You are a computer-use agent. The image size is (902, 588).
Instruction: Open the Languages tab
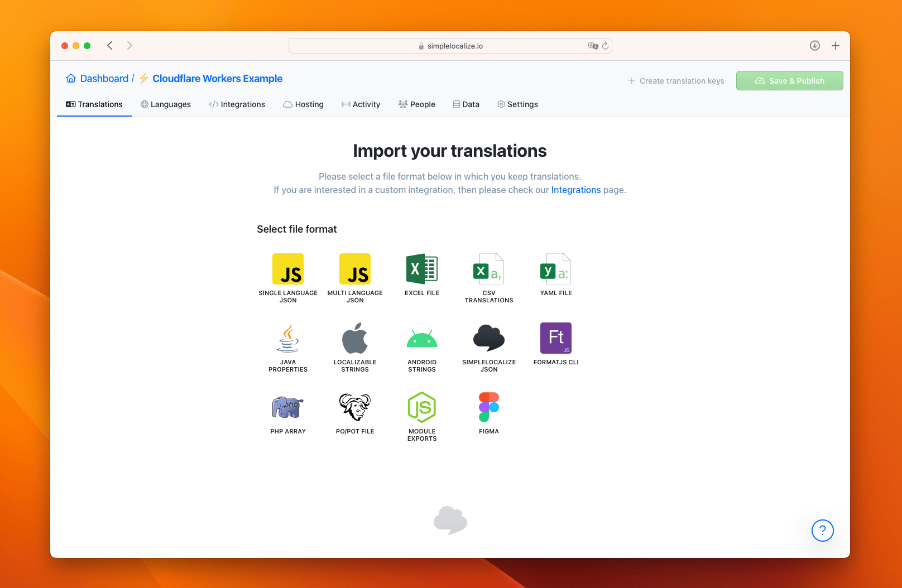pos(166,104)
